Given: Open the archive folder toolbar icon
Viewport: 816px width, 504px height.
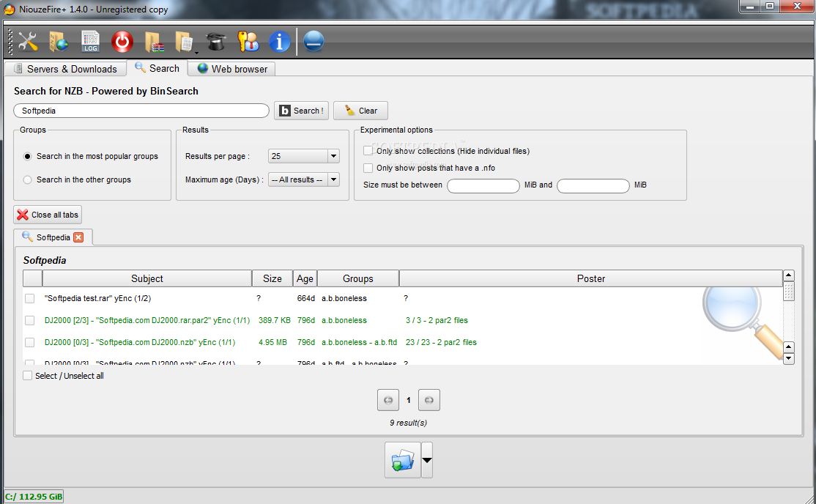Looking at the screenshot, I should click(154, 42).
